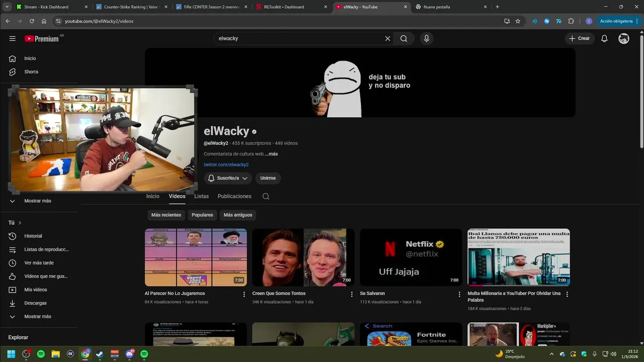Open the account avatar menu
The height and width of the screenshot is (362, 644).
[624, 39]
